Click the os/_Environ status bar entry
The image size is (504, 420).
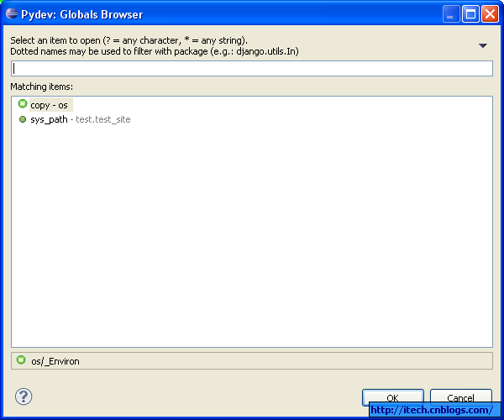pyautogui.click(x=252, y=361)
